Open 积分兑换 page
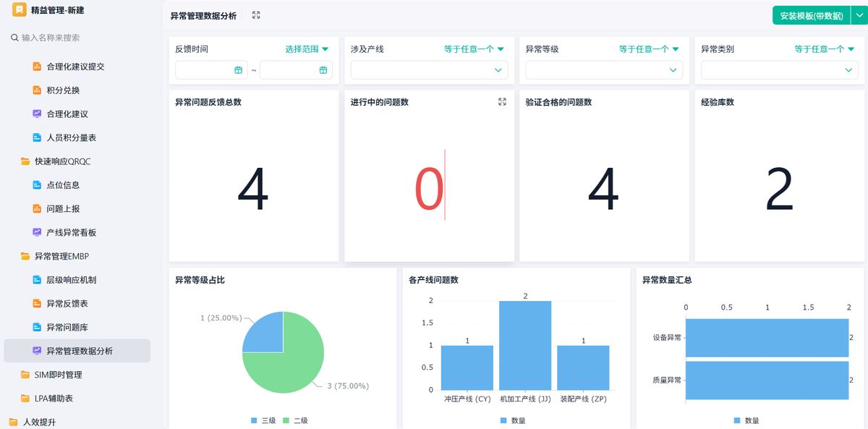The image size is (868, 429). point(64,90)
